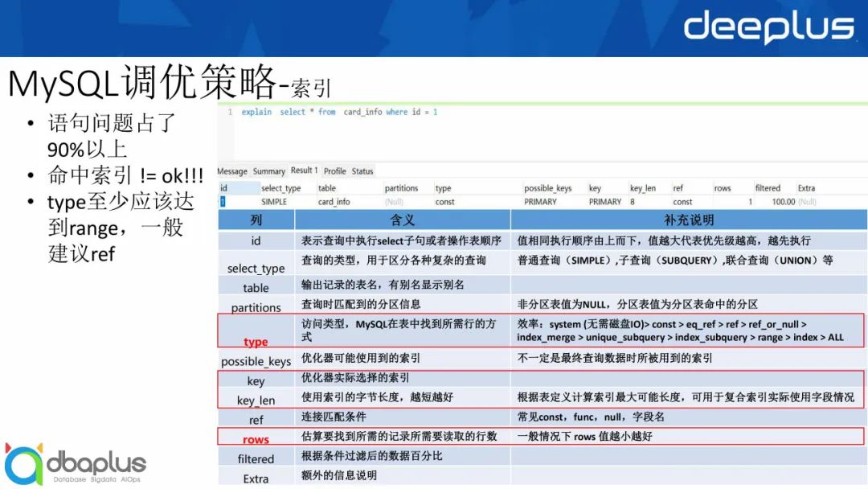The height and width of the screenshot is (489, 868).
Task: Click into the explain select SQL statement
Action: [x=339, y=113]
